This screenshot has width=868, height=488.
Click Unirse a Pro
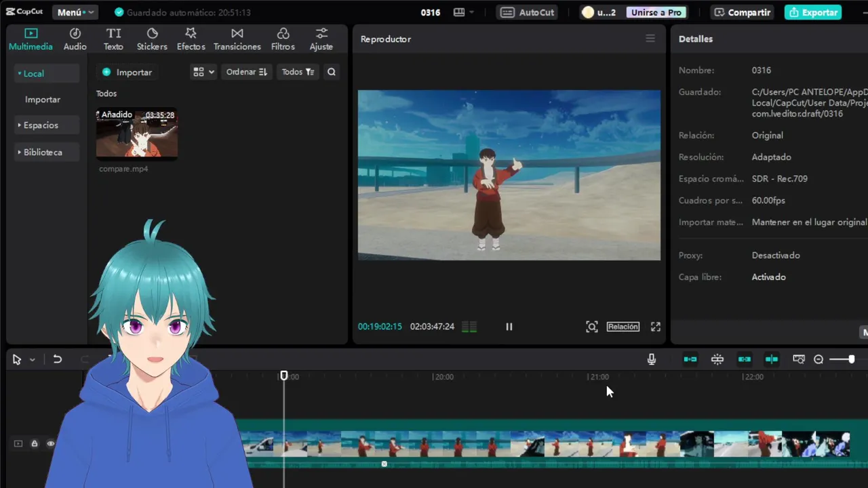656,12
